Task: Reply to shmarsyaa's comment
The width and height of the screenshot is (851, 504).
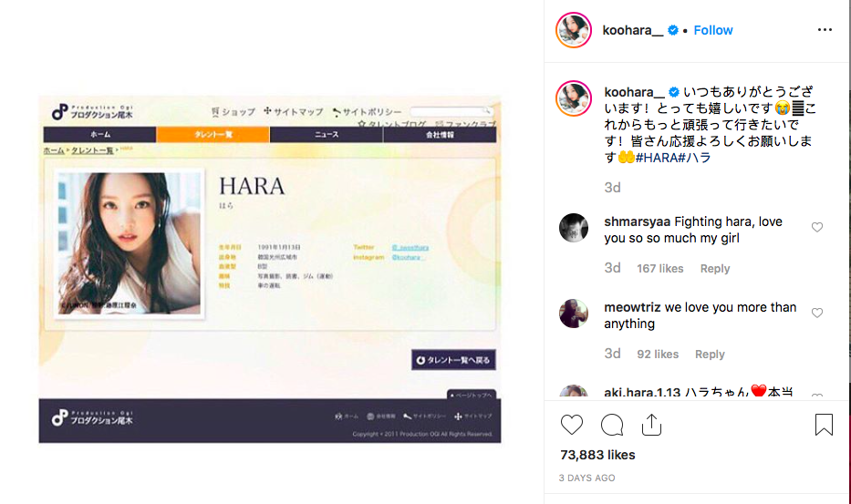Action: click(x=715, y=269)
